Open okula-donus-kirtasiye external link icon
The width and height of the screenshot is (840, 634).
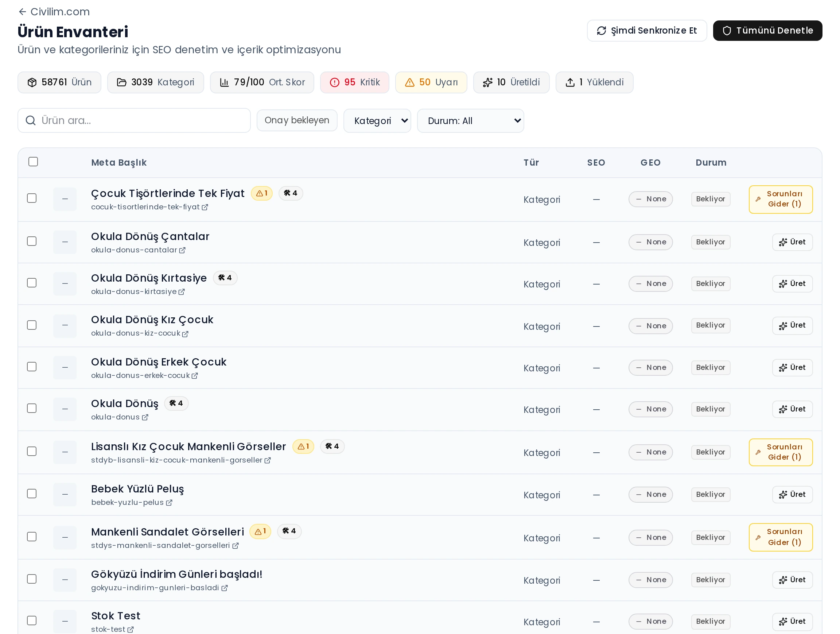click(x=182, y=292)
